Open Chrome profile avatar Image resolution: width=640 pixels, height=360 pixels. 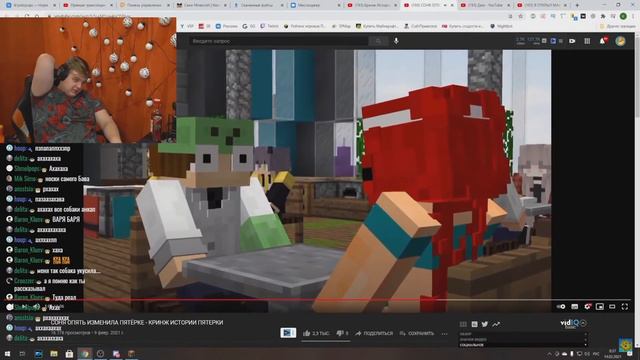pyautogui.click(x=623, y=16)
